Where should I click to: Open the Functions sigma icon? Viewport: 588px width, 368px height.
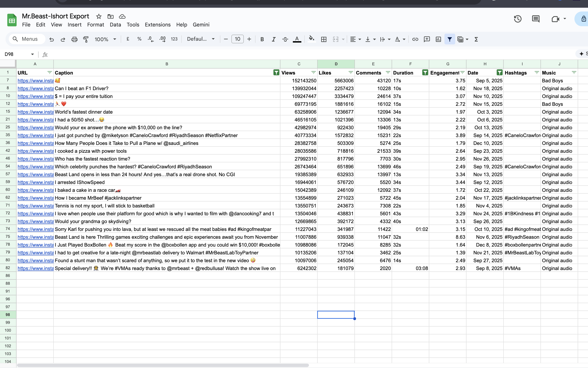click(x=476, y=39)
